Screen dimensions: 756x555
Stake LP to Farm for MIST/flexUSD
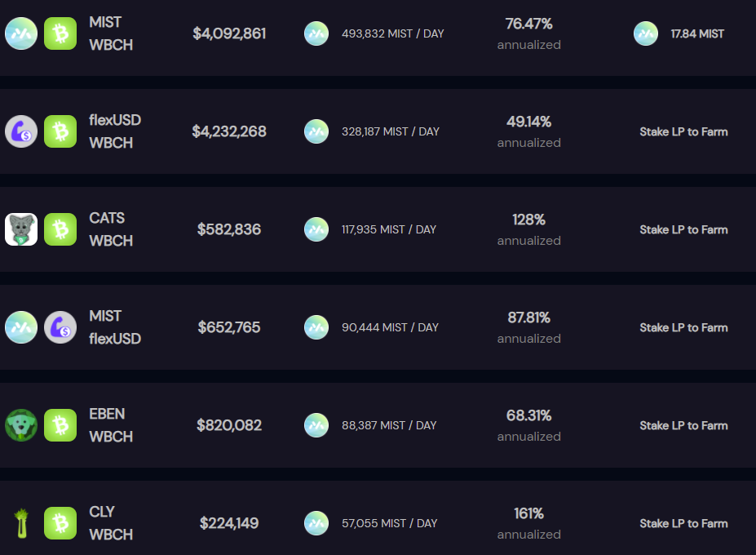tap(683, 327)
